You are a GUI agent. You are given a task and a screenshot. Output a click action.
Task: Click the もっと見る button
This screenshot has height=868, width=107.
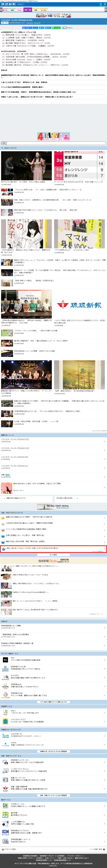click(53, 555)
